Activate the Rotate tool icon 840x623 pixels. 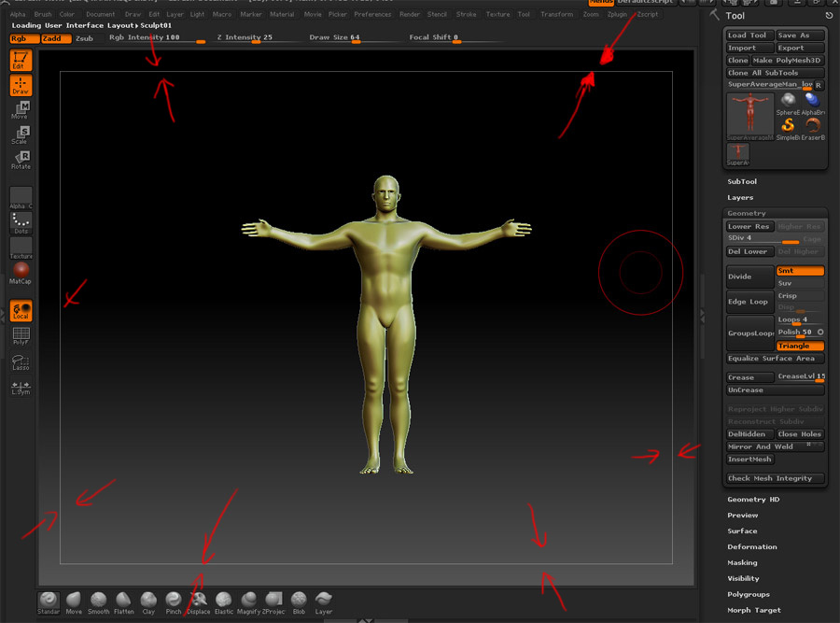coord(21,161)
